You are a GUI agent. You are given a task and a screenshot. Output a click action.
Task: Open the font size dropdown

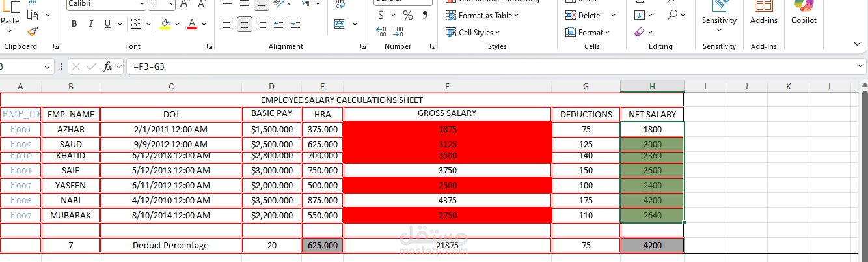pyautogui.click(x=171, y=3)
